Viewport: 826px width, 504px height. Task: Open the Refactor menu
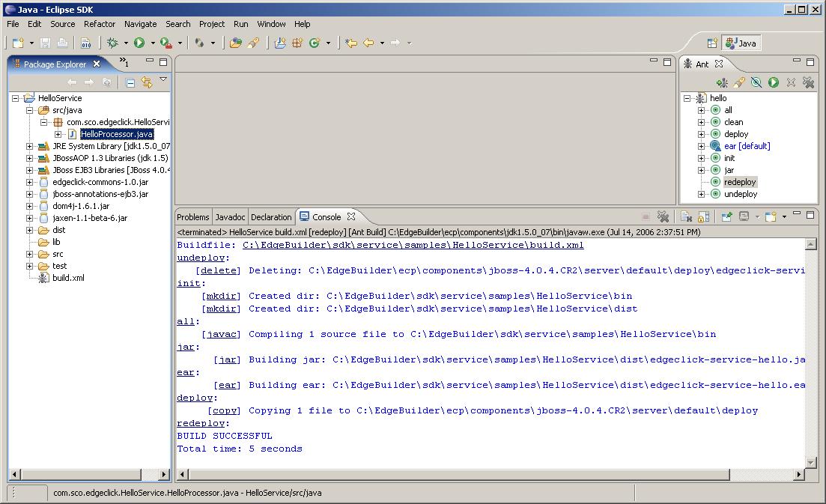(x=100, y=24)
